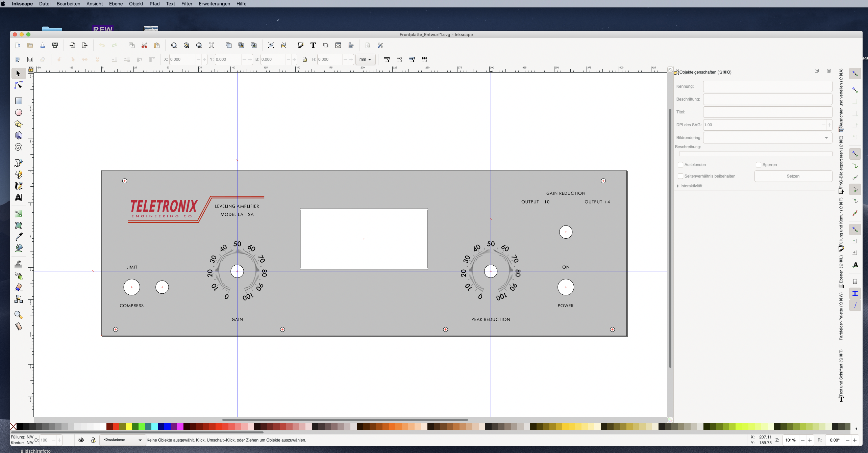This screenshot has width=868, height=453.
Task: Select the Spiral tool
Action: click(19, 147)
